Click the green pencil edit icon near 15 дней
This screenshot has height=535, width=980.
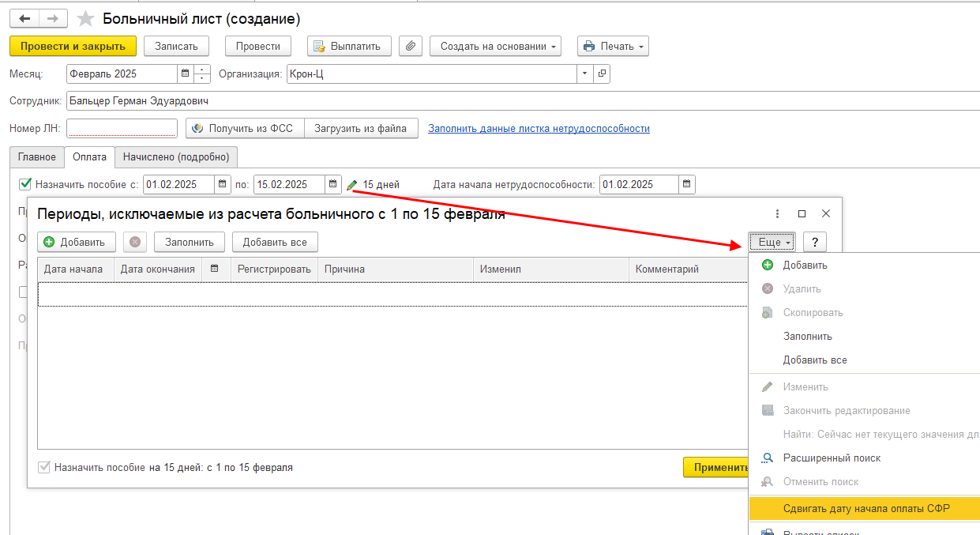click(352, 185)
